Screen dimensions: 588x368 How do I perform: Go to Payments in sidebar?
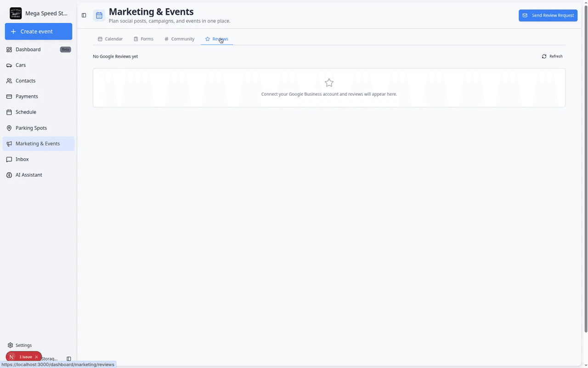pos(27,96)
